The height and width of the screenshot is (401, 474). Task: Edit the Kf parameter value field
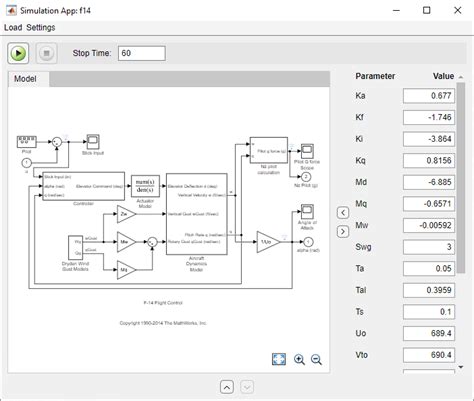click(x=429, y=117)
